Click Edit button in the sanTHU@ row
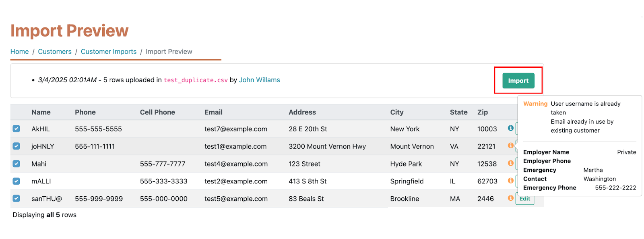The height and width of the screenshot is (239, 644). point(524,199)
